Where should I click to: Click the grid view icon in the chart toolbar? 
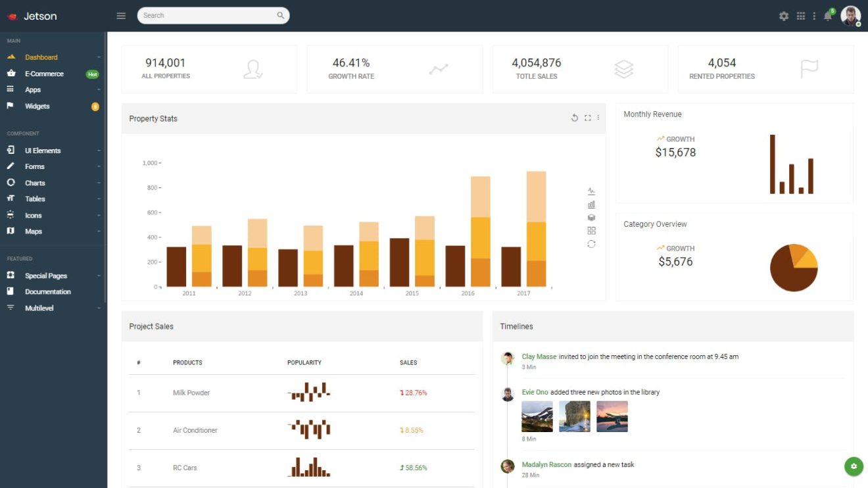(x=591, y=231)
